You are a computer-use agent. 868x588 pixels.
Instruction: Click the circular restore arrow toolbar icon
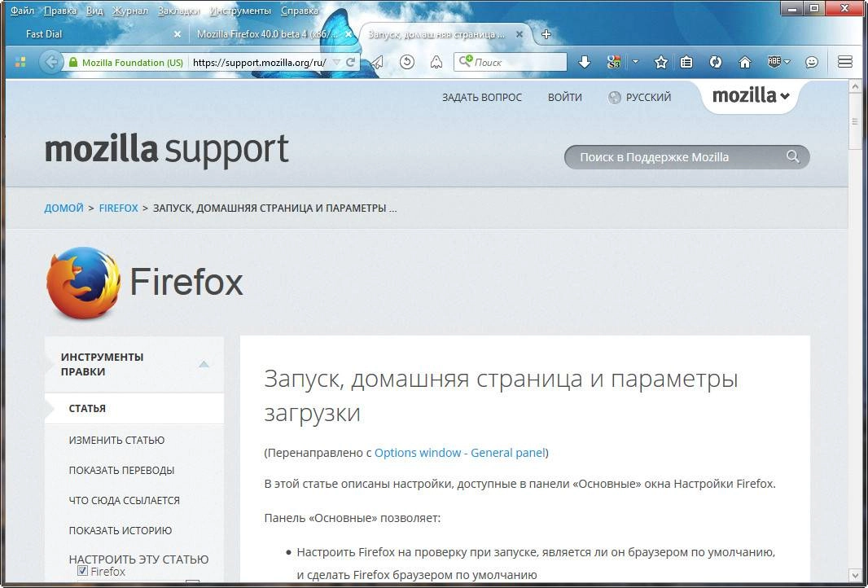point(407,62)
